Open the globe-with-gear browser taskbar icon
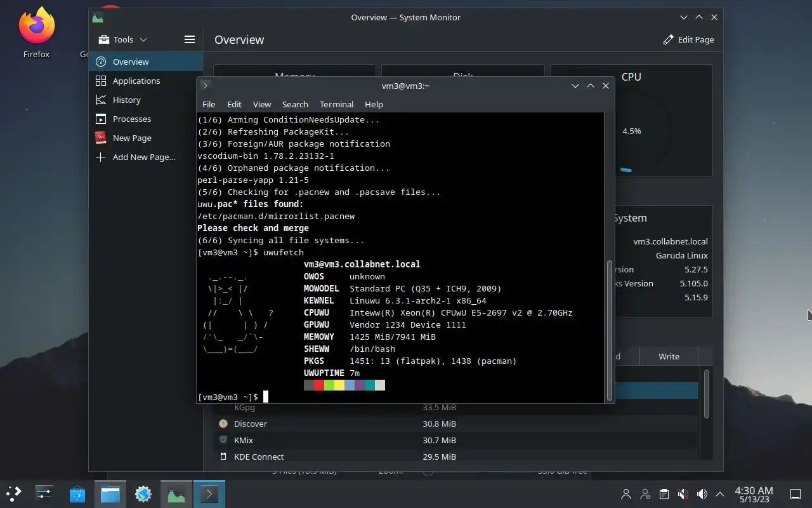The height and width of the screenshot is (508, 812). coord(143,493)
